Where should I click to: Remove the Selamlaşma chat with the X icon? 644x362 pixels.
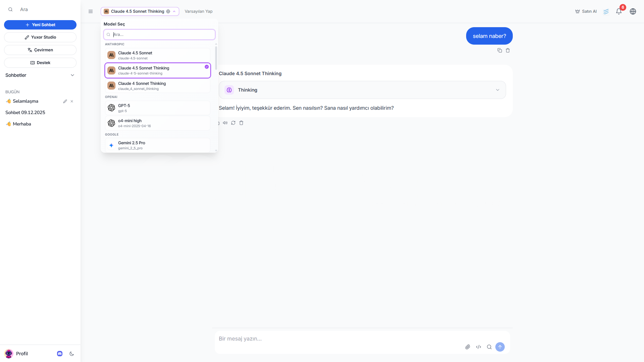(x=72, y=101)
